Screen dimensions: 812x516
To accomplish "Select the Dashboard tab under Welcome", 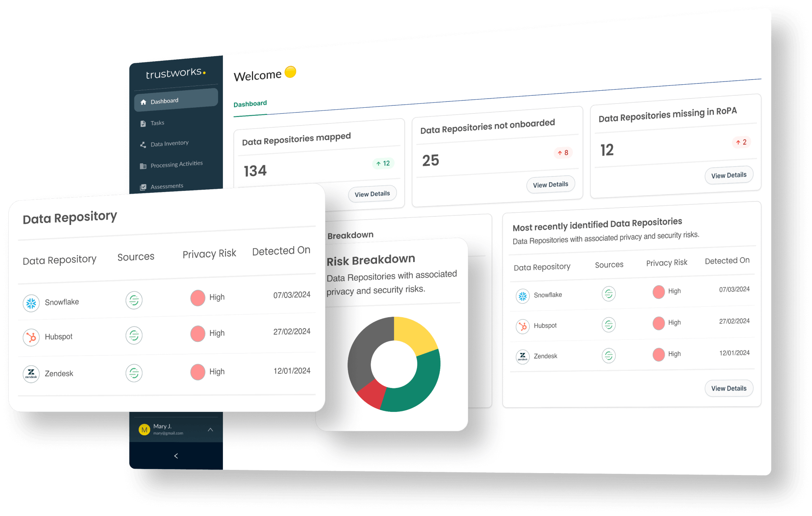I will tap(250, 104).
